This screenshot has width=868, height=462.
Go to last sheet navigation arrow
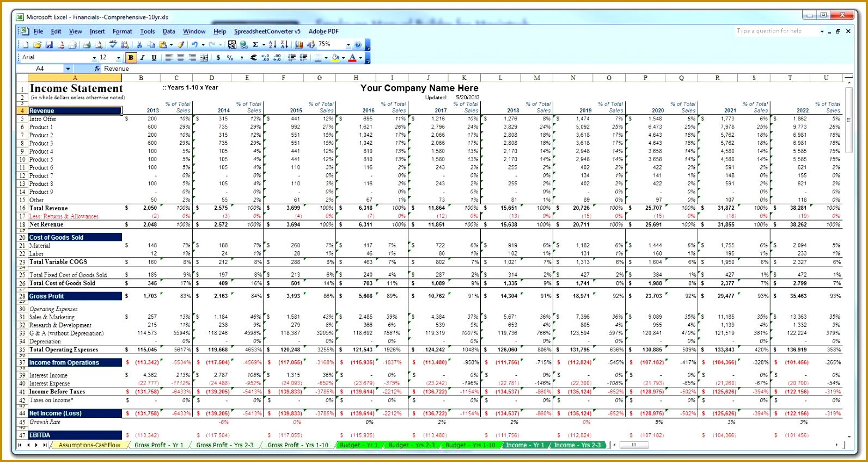tap(45, 445)
